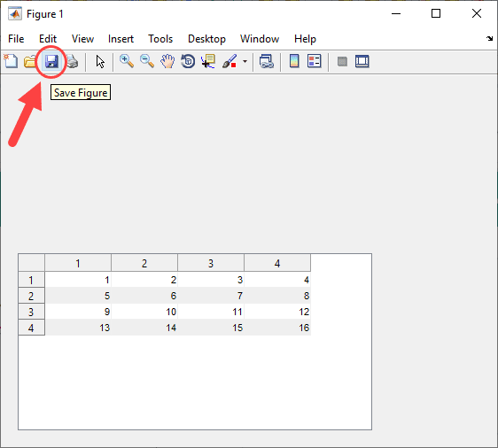Open the Tools menu
The width and height of the screenshot is (498, 448).
[160, 39]
